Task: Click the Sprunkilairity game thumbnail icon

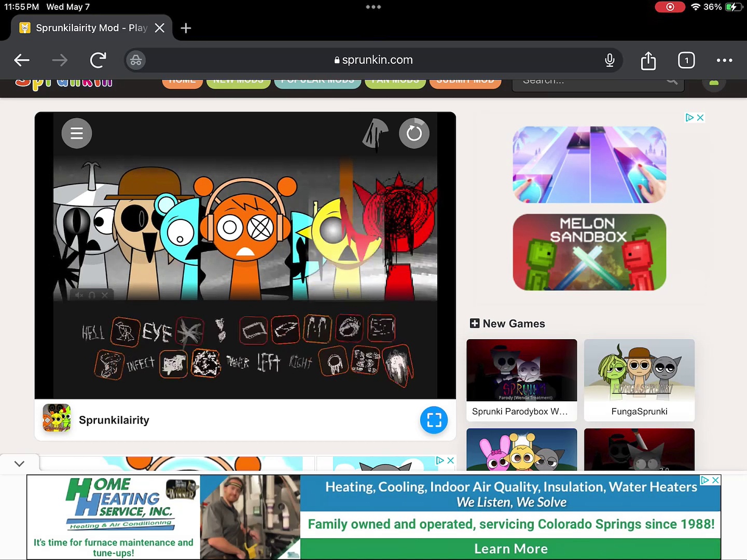Action: click(57, 418)
